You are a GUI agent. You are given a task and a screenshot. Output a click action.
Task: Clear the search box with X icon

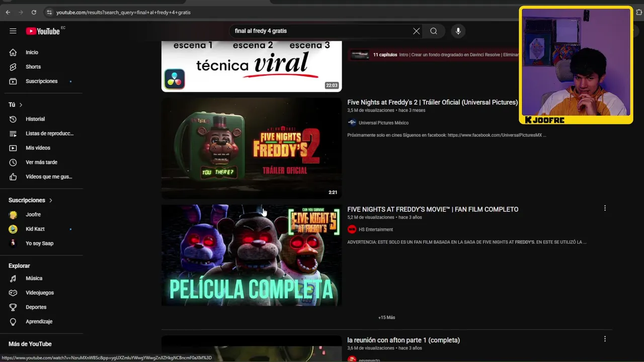416,31
